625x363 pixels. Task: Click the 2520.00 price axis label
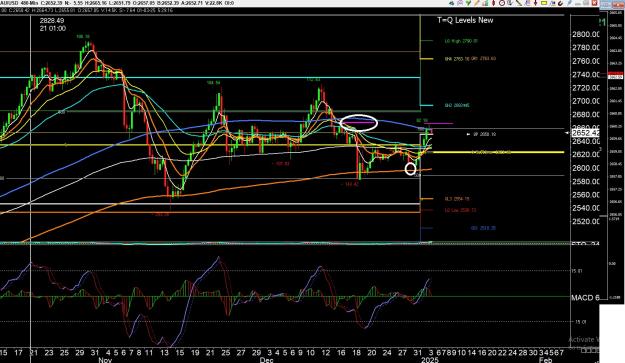pyautogui.click(x=586, y=222)
